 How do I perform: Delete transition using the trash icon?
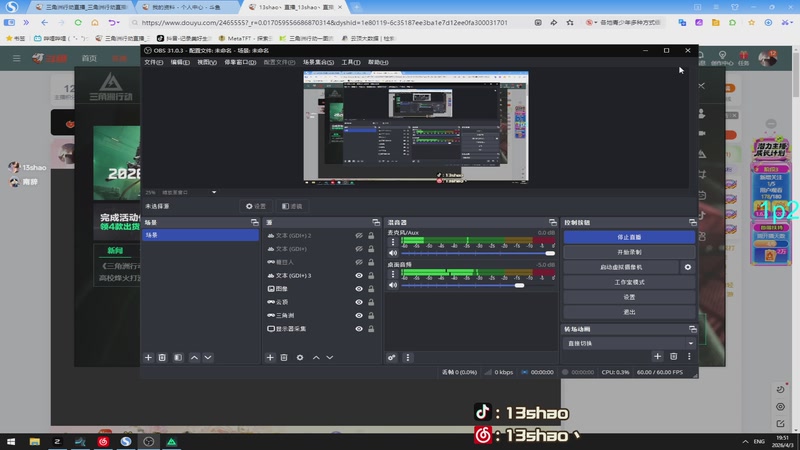[x=673, y=357]
